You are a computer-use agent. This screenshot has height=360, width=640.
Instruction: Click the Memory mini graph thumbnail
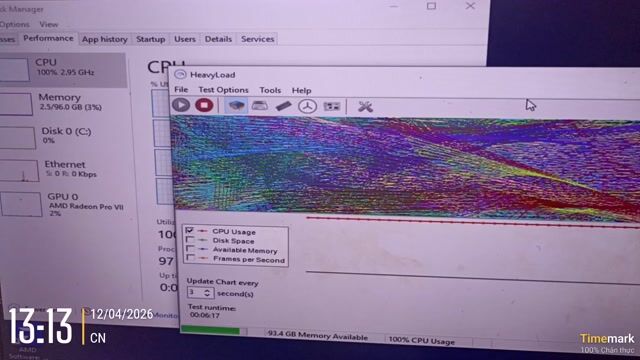point(16,104)
